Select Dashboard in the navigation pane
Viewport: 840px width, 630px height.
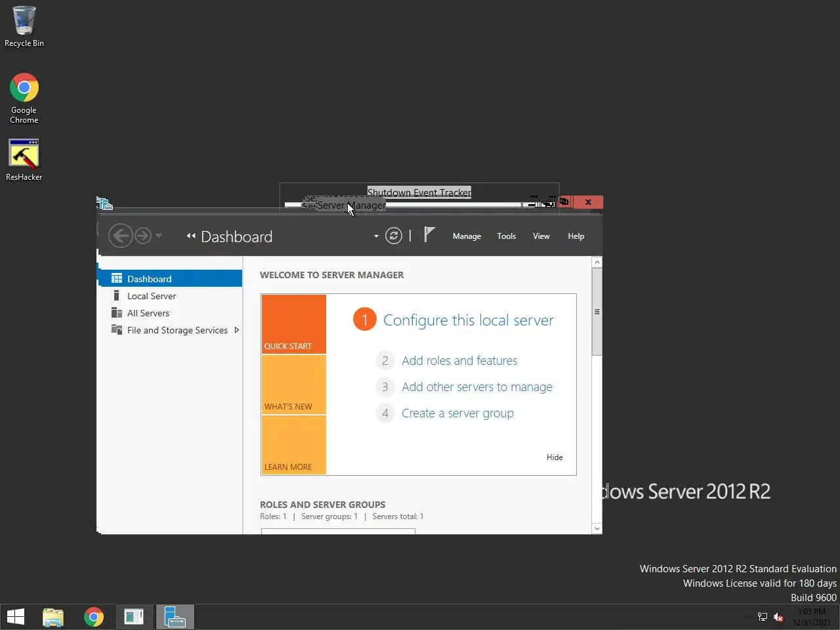(171, 278)
